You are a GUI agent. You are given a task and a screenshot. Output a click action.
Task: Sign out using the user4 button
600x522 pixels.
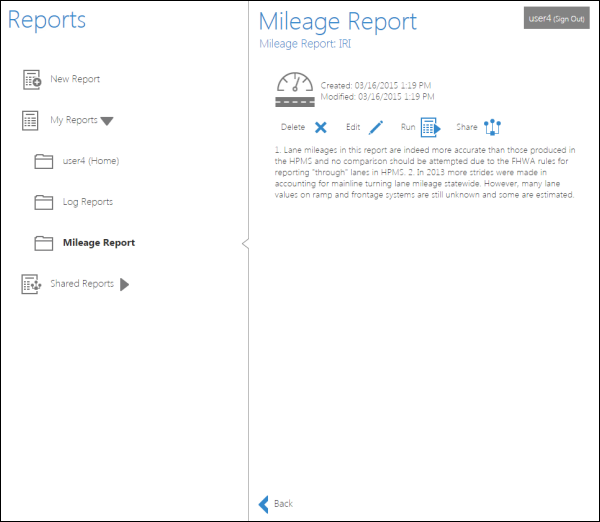coord(556,18)
